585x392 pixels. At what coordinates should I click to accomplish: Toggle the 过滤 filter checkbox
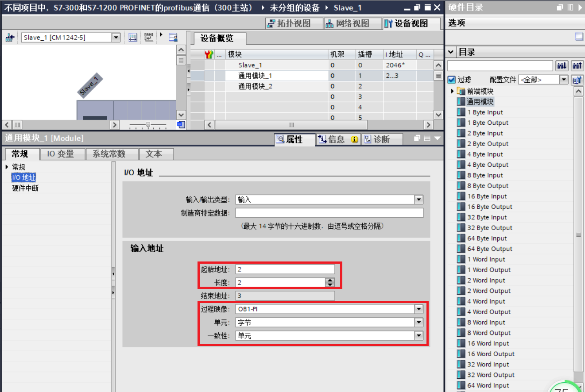(452, 80)
